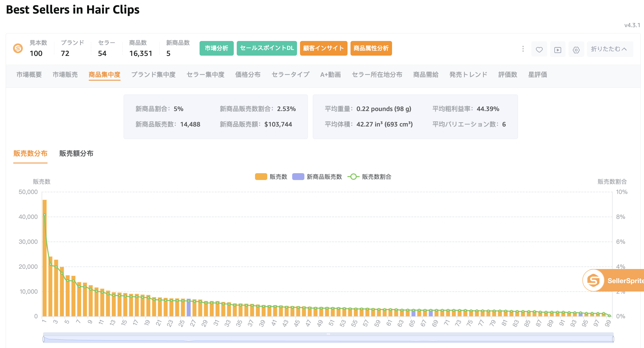This screenshot has height=348, width=644.
Task: Toggle 新商品販売数 legend series
Action: coord(317,177)
